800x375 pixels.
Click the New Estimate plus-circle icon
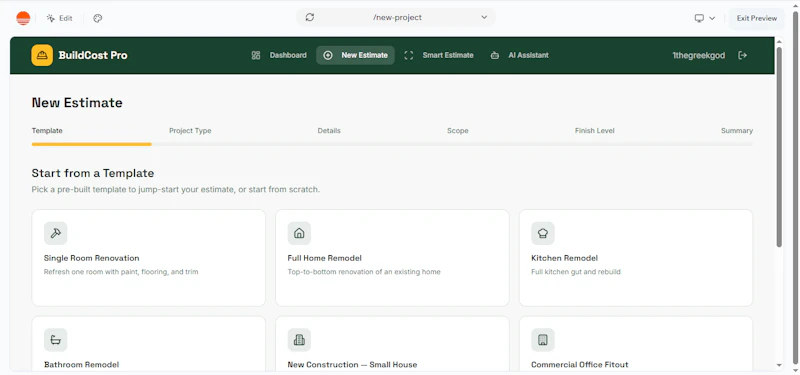(328, 55)
